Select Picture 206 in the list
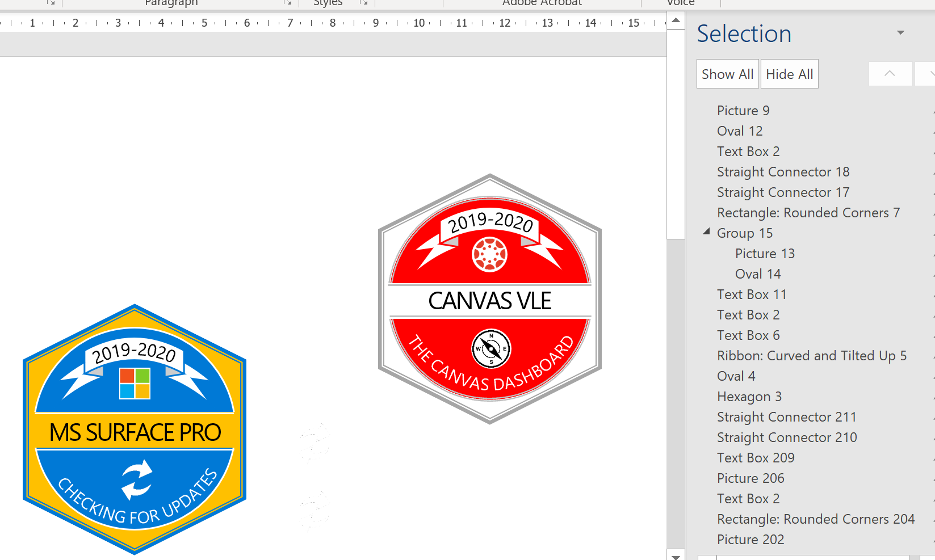Screen dimensions: 935x560 tap(750, 478)
